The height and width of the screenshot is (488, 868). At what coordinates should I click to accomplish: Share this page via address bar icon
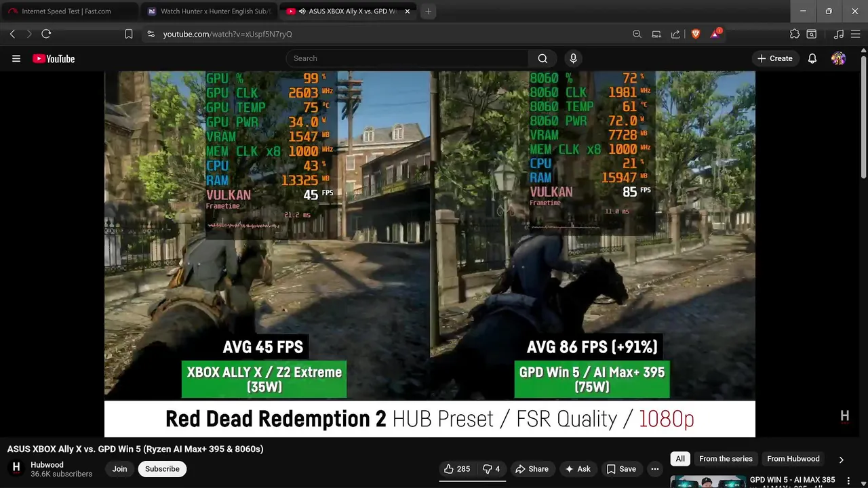(675, 34)
